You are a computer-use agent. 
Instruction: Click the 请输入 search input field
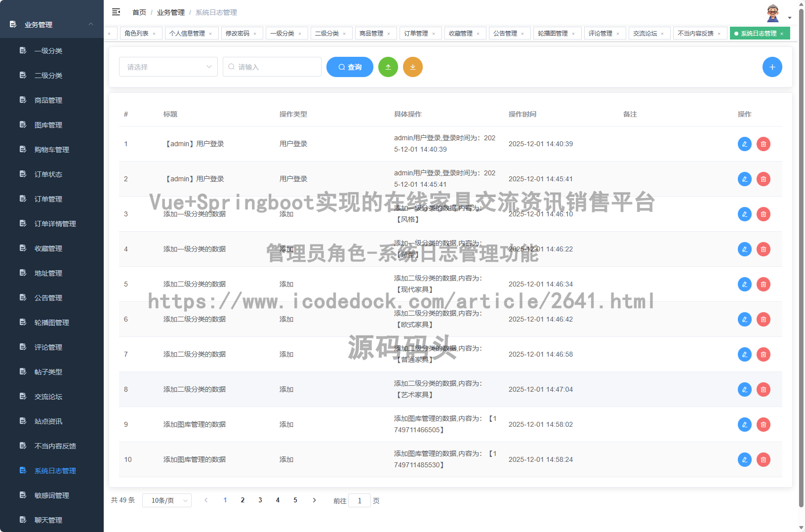272,67
